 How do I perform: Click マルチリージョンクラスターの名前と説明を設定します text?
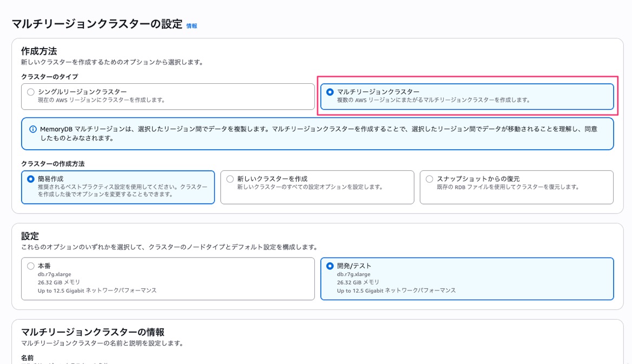pos(103,343)
